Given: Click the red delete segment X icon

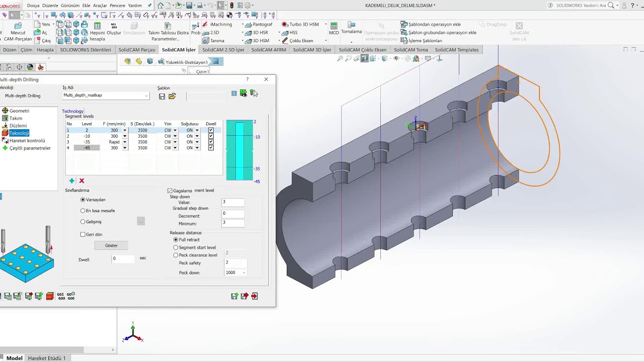Looking at the screenshot, I should [82, 180].
